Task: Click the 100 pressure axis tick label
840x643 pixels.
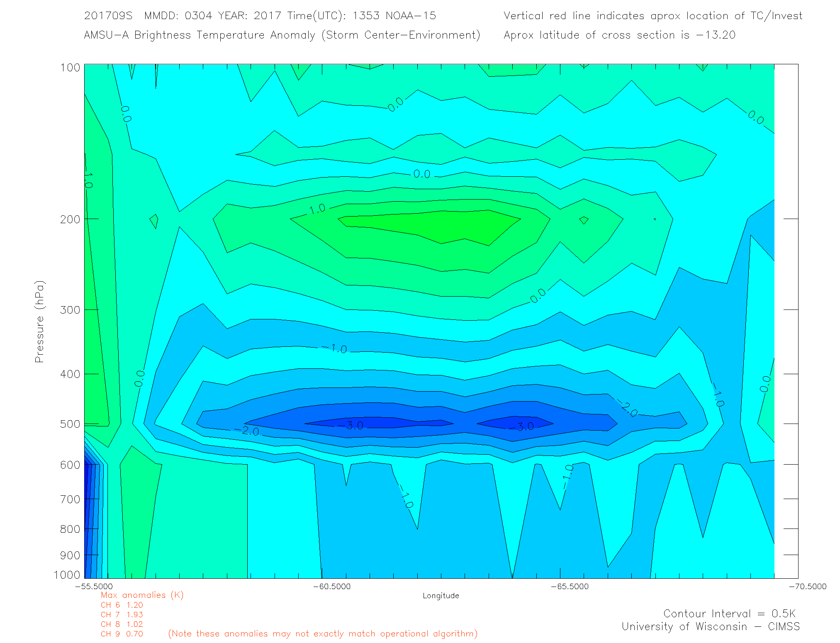Action: [70, 68]
